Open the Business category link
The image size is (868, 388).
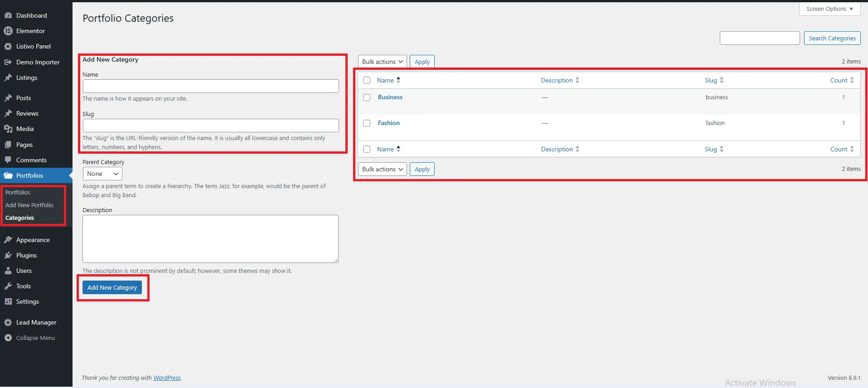390,97
